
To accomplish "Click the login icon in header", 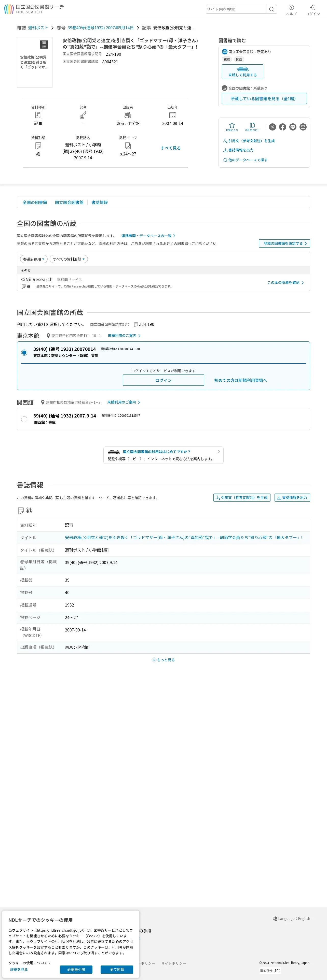I will click(x=312, y=7).
